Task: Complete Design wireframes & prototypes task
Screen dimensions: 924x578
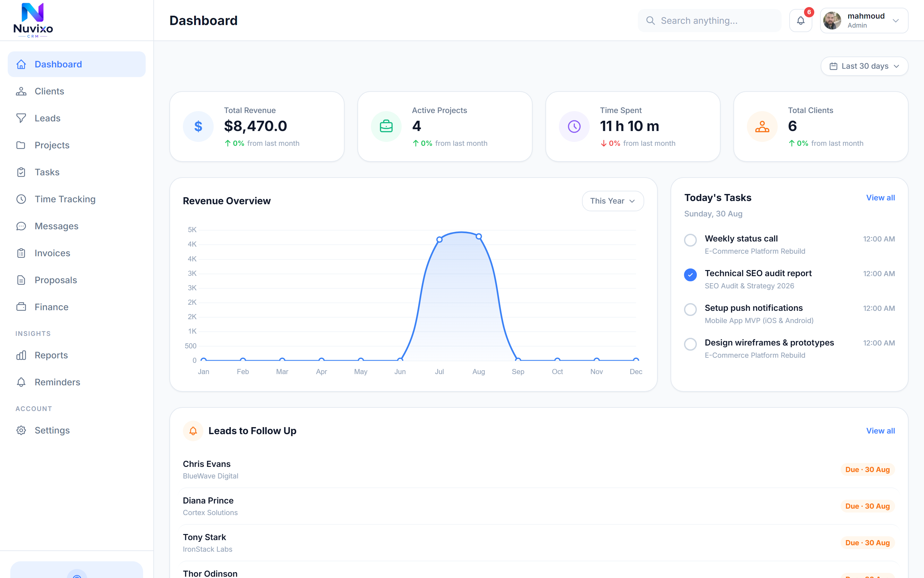Action: [690, 344]
